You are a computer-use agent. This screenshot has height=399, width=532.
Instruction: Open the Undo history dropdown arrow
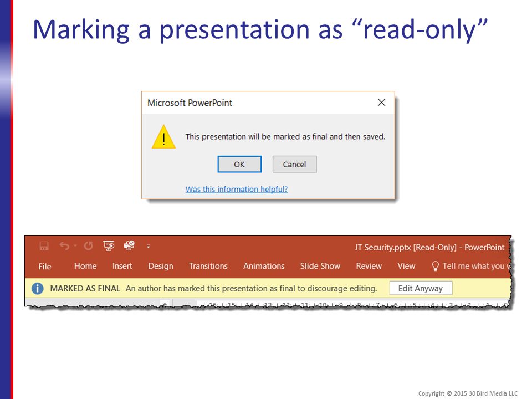[75, 245]
